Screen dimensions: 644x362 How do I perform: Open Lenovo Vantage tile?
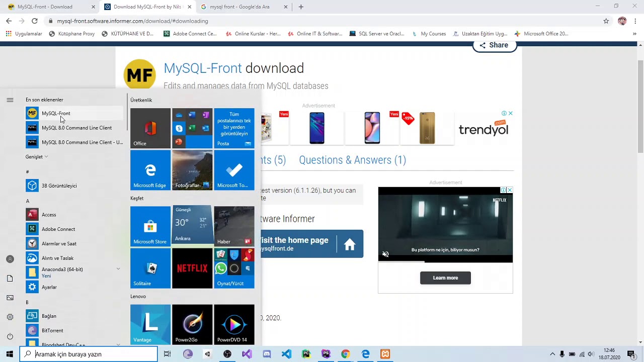click(150, 324)
